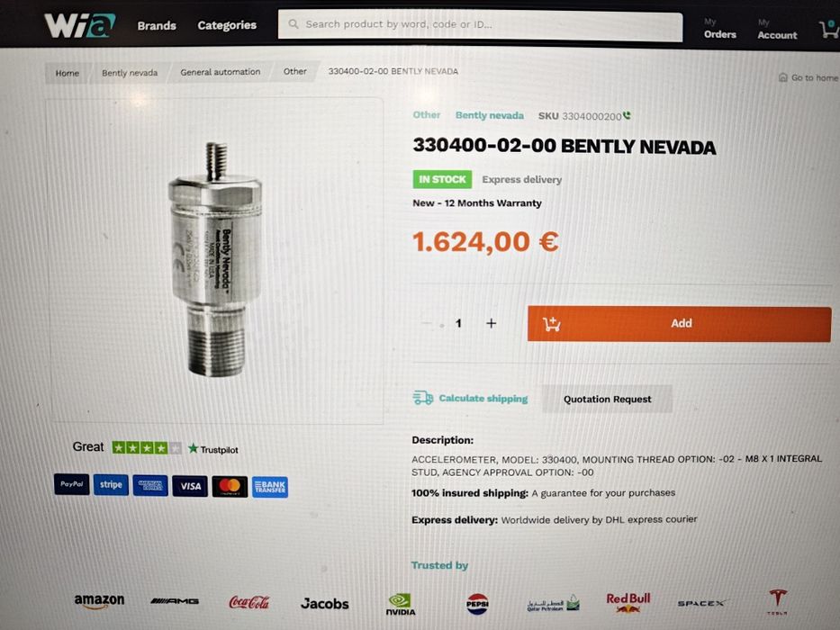Open the shopping cart icon
The height and width of the screenshot is (630, 840).
point(829,29)
